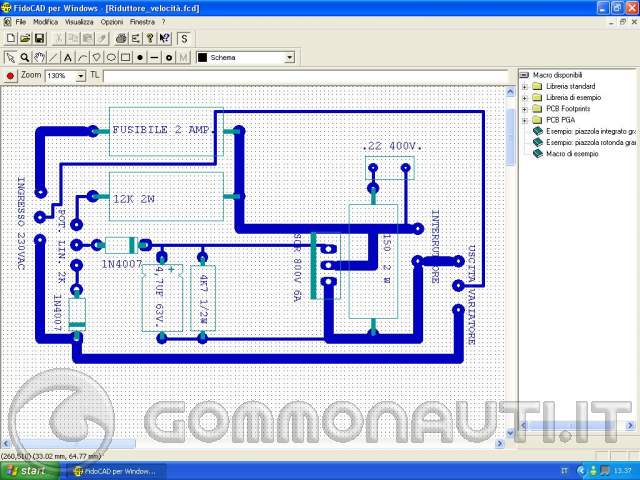Click the TL command text field

[x=304, y=76]
